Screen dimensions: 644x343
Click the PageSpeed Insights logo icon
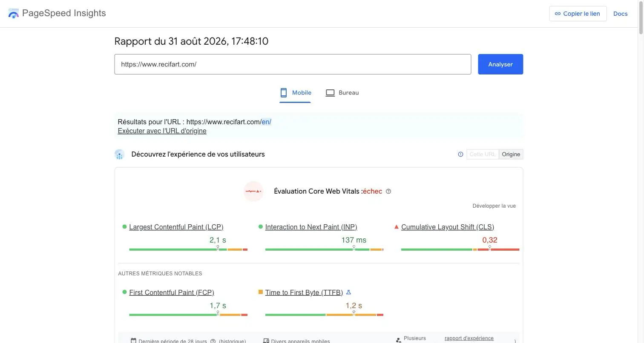(x=14, y=14)
